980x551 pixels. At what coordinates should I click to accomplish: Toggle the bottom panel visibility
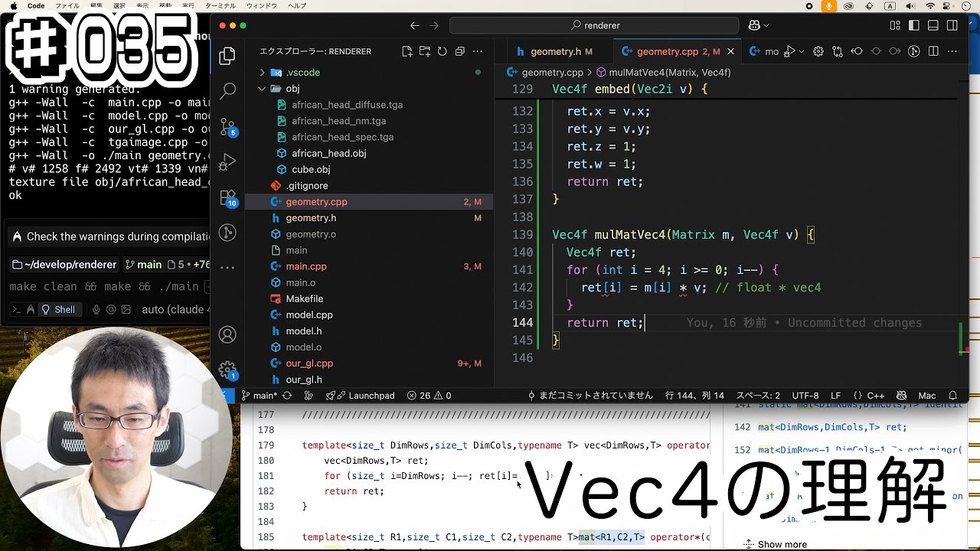933,25
